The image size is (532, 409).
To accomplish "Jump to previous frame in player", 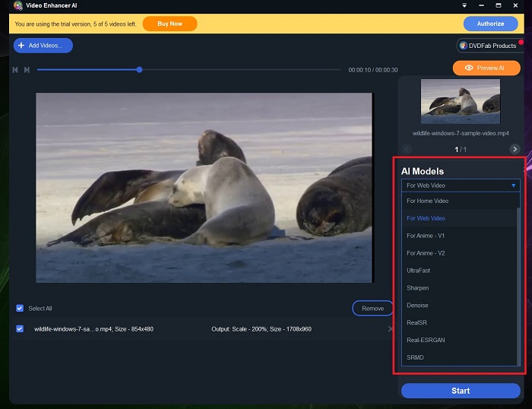I will point(15,70).
